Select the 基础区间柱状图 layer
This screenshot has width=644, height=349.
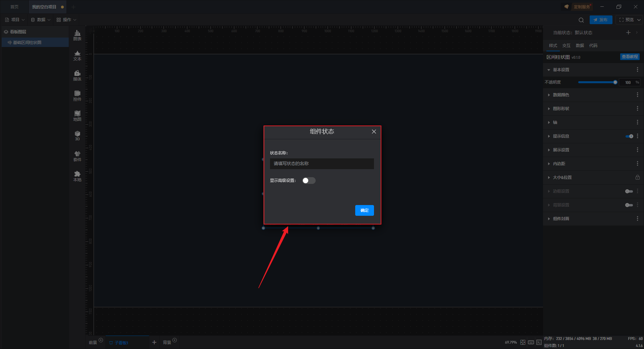(35, 43)
